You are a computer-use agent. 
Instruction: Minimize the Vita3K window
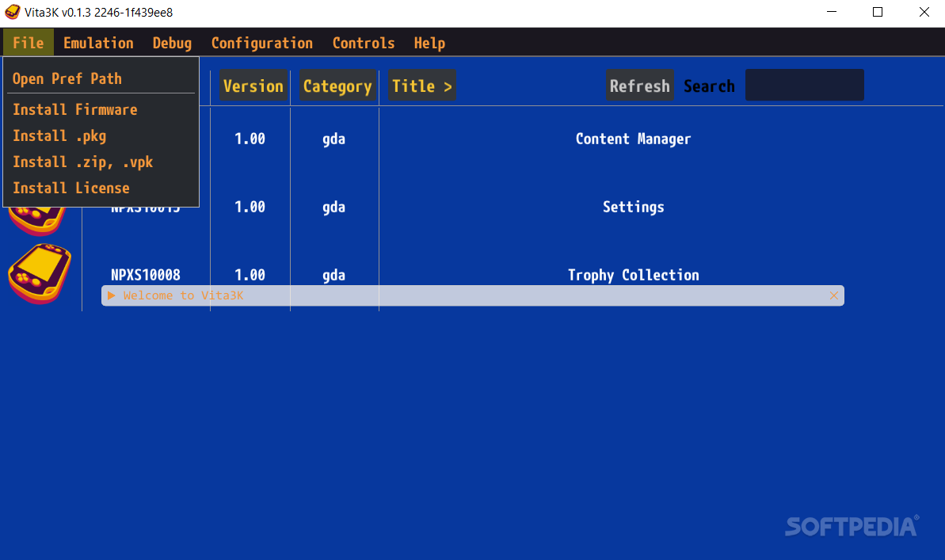(832, 12)
